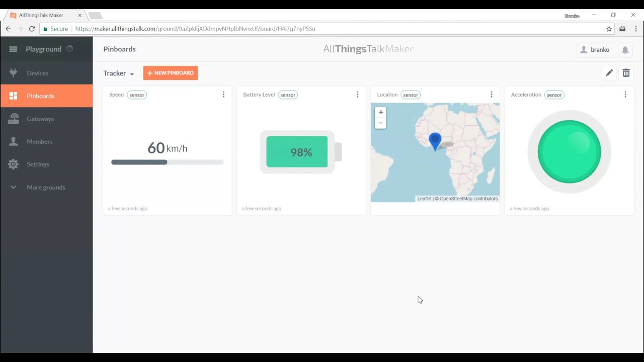Open Settings in the sidebar
The height and width of the screenshot is (362, 644).
point(46,164)
